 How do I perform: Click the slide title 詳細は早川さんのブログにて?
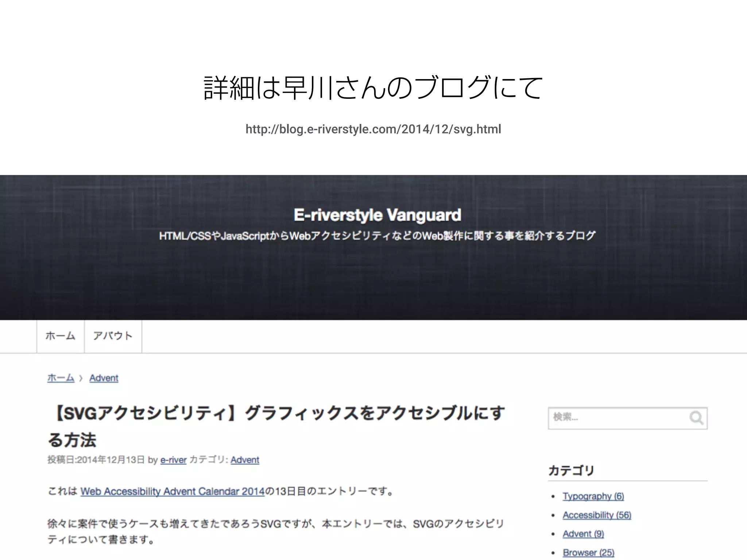pyautogui.click(x=373, y=88)
